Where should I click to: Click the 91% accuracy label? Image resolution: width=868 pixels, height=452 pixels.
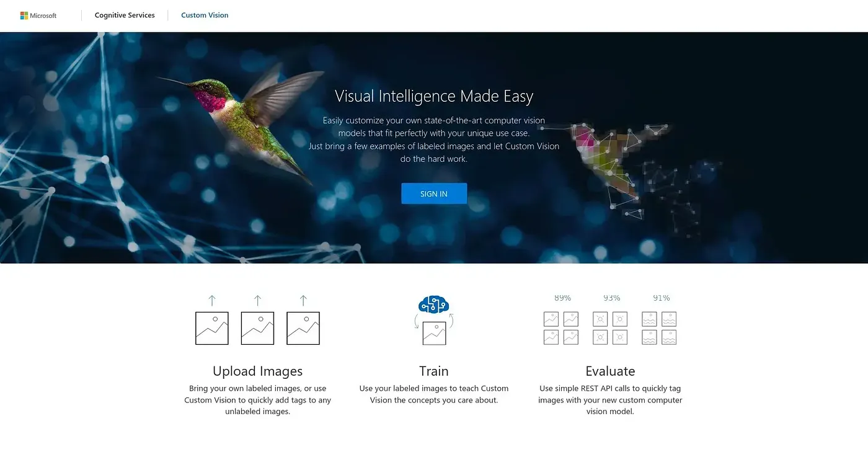[662, 298]
